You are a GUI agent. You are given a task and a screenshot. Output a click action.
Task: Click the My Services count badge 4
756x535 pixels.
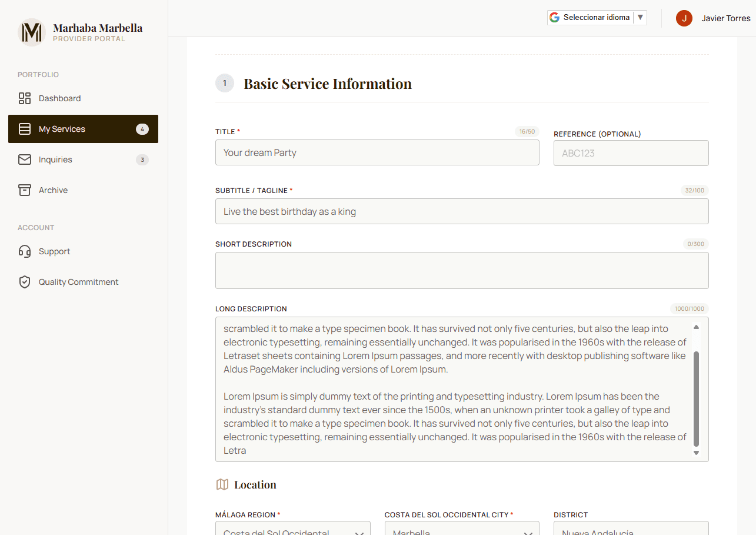142,129
